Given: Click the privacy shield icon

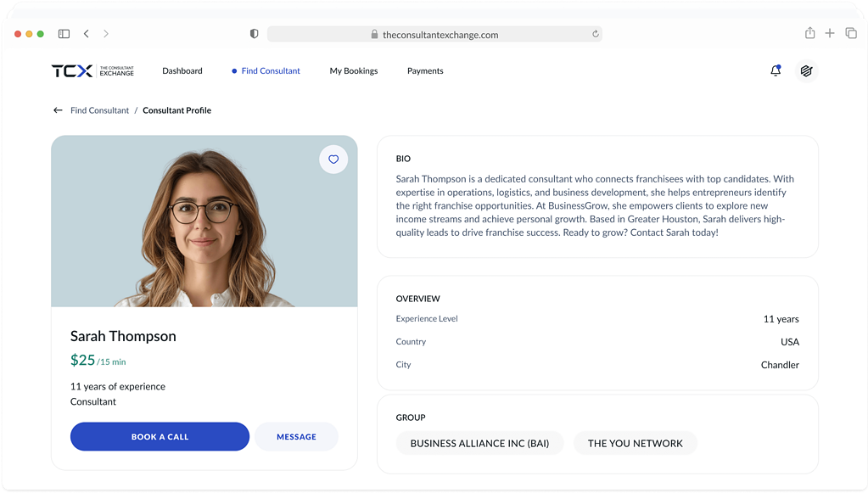Looking at the screenshot, I should (x=254, y=34).
